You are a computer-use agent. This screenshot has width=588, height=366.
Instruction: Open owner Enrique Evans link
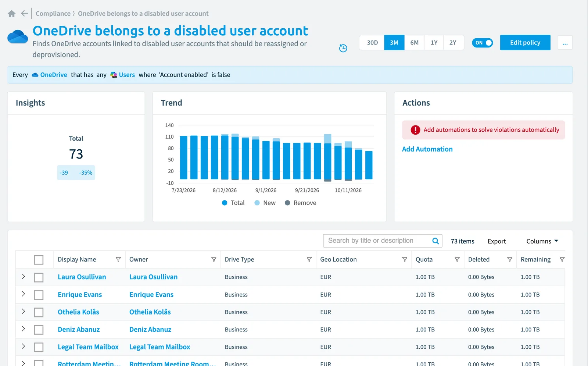pyautogui.click(x=151, y=295)
